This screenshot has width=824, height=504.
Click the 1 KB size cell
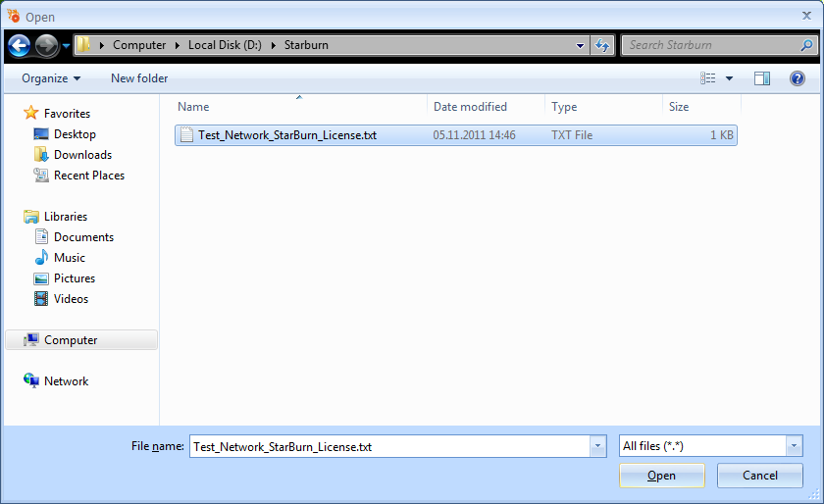point(722,135)
